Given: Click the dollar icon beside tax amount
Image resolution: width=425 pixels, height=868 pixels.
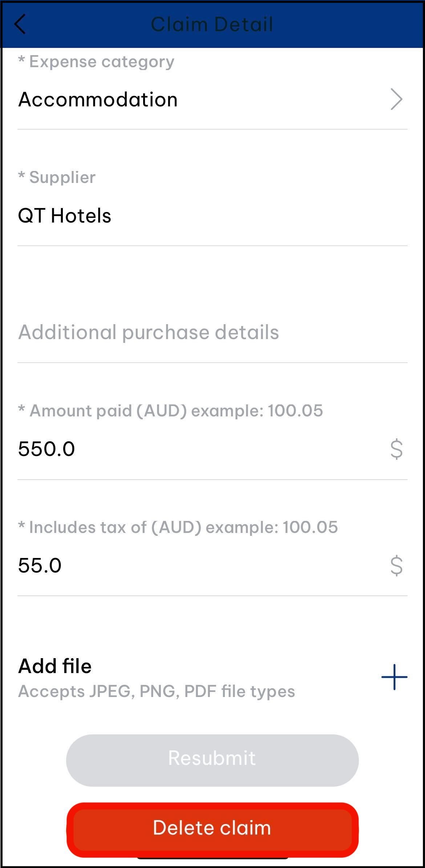Looking at the screenshot, I should [x=396, y=566].
